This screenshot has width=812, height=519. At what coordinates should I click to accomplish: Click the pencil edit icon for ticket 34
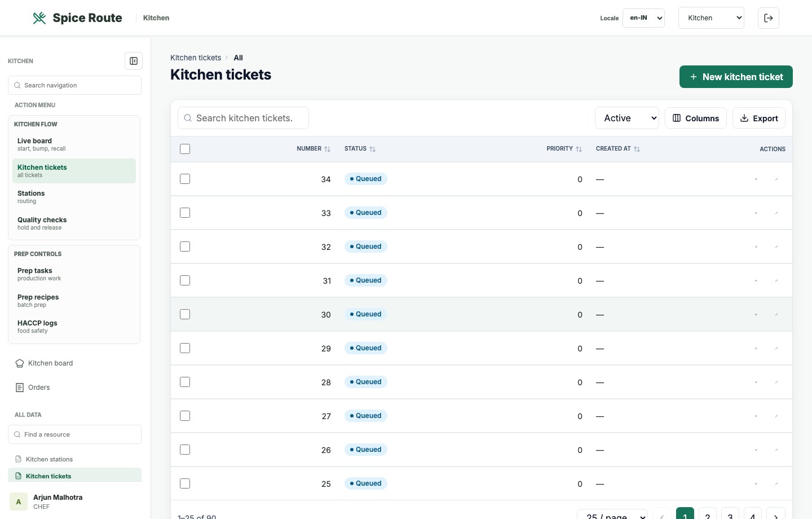pyautogui.click(x=776, y=179)
